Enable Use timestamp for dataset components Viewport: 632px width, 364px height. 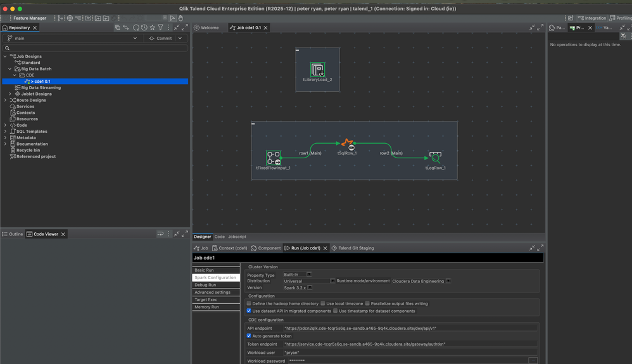[336, 311]
